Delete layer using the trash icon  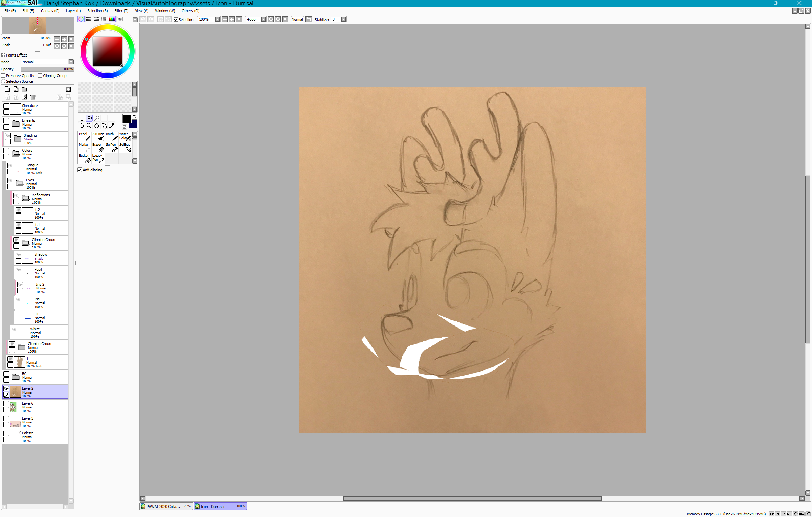tap(33, 97)
